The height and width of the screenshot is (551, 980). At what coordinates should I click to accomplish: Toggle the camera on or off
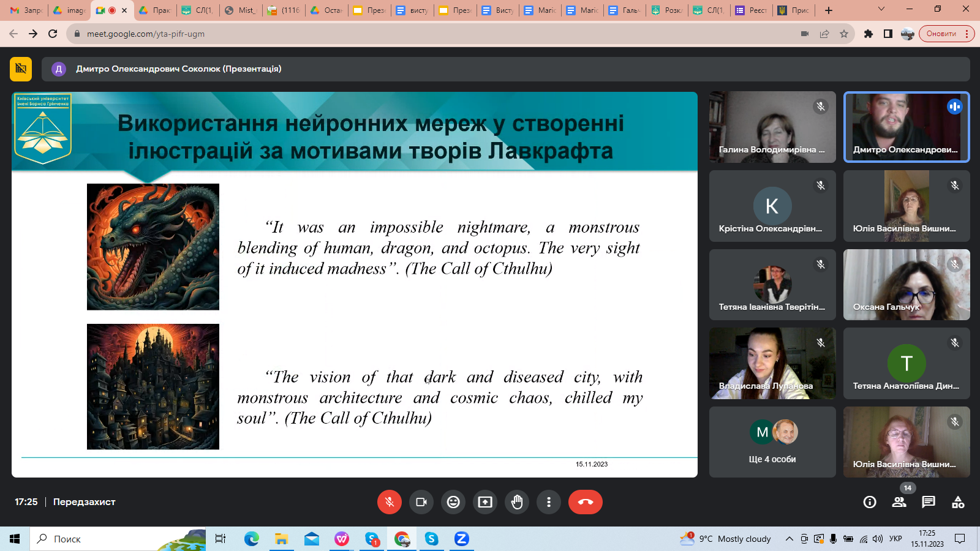click(x=421, y=502)
